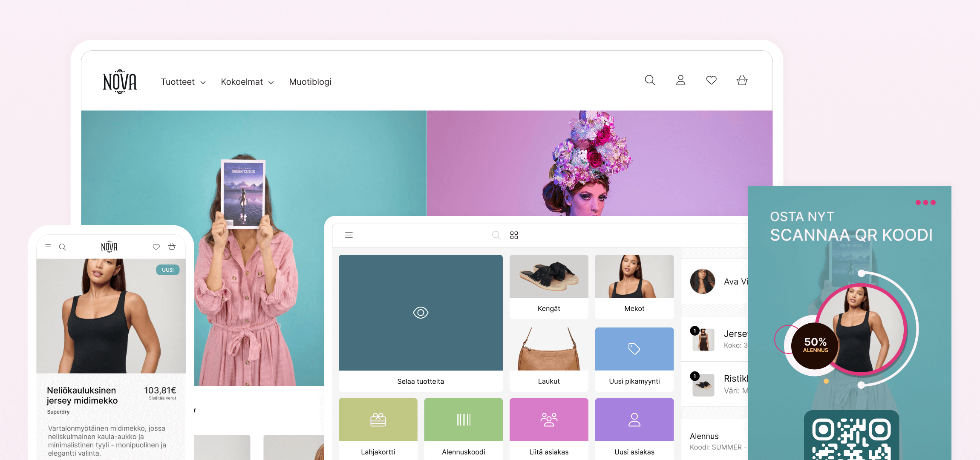Viewport: 980px width, 460px height.
Task: Click the flower headdress hero image
Action: 600,163
